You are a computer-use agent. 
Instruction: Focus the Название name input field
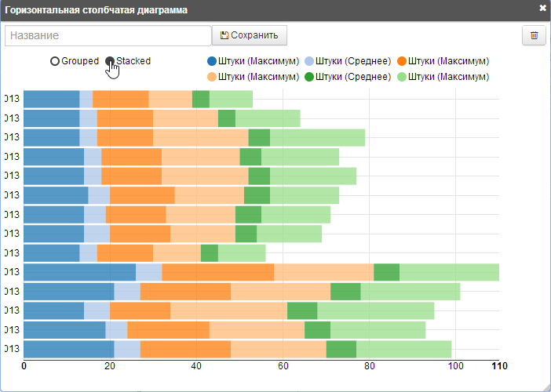coord(108,35)
